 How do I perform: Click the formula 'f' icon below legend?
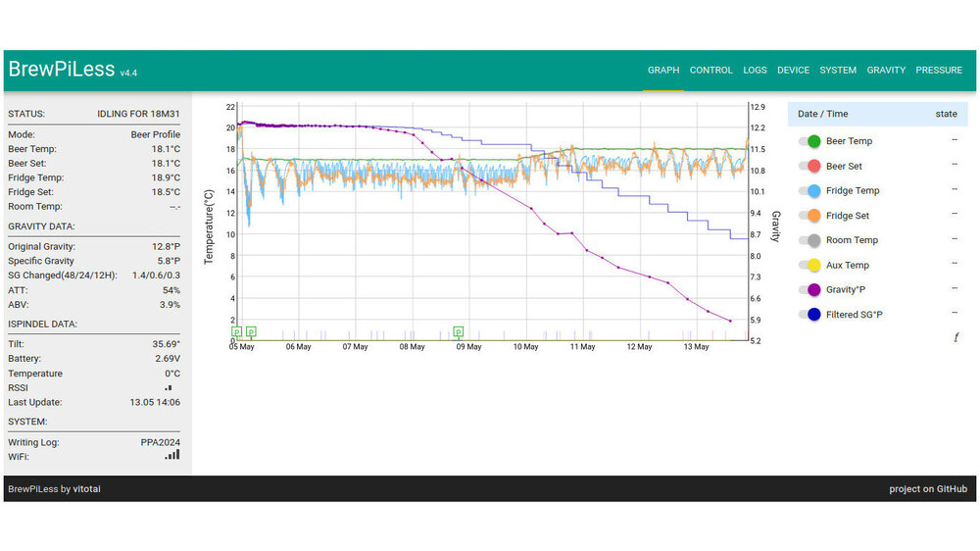click(x=955, y=337)
